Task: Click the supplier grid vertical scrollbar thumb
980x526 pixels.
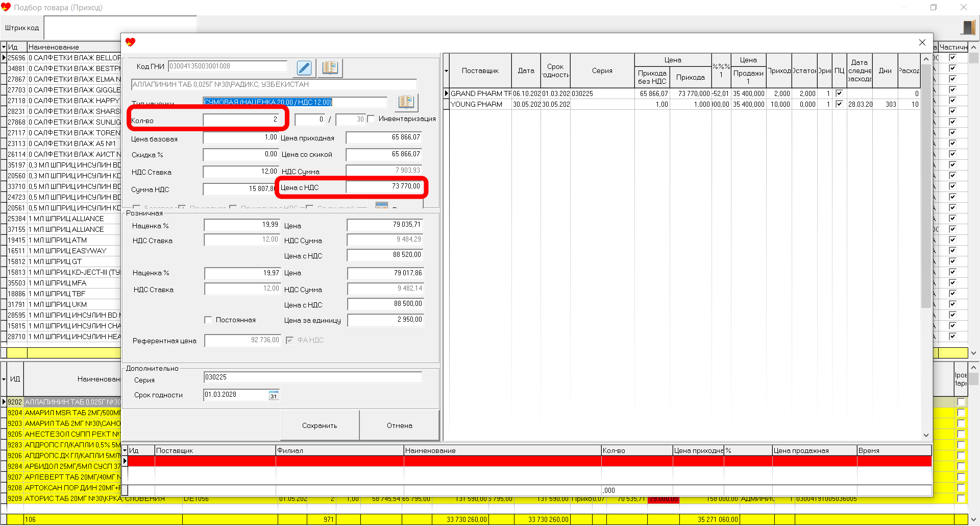Action: (926, 186)
